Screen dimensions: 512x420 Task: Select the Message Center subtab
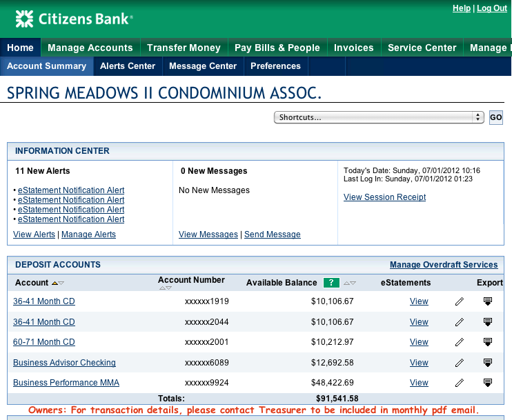click(x=203, y=66)
